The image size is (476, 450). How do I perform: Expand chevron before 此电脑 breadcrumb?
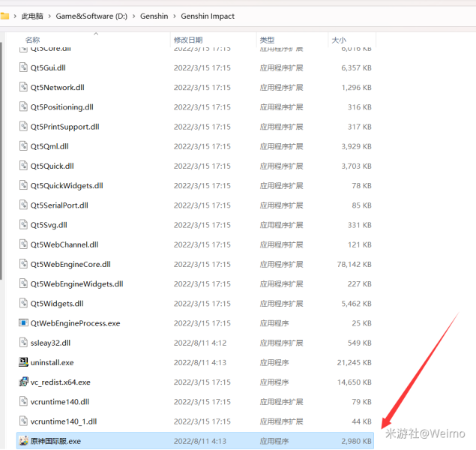tap(15, 16)
